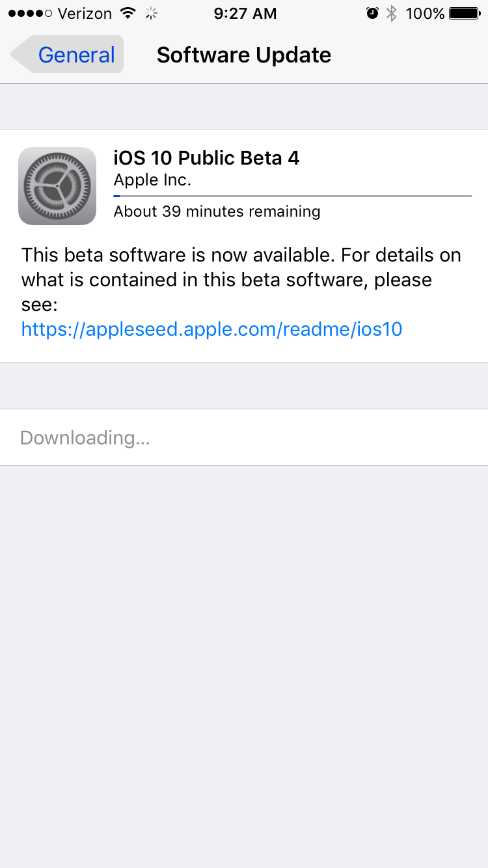Tap the network activity spinner icon
The width and height of the screenshot is (488, 868).
[x=151, y=13]
